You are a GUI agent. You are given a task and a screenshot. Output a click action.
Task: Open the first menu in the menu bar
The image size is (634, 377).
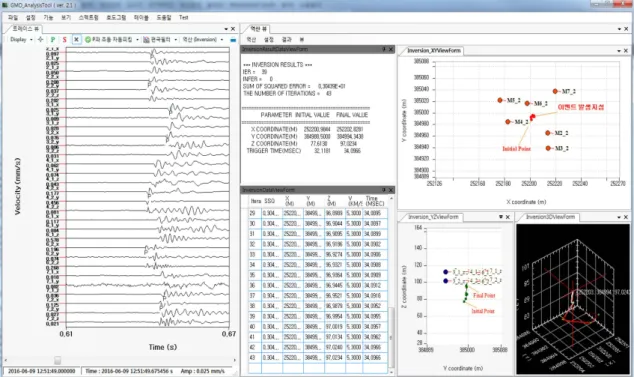(x=13, y=17)
